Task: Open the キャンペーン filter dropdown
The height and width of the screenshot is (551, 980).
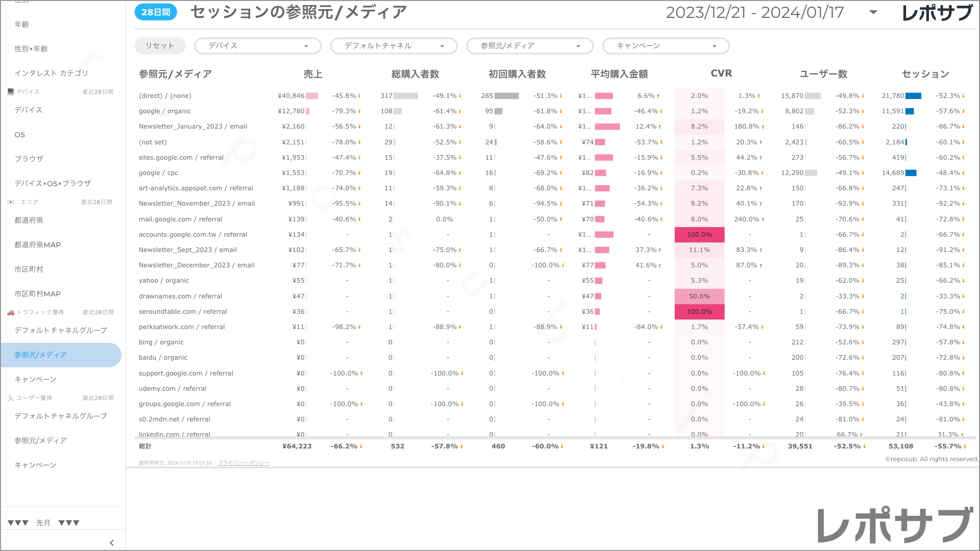Action: [x=666, y=46]
